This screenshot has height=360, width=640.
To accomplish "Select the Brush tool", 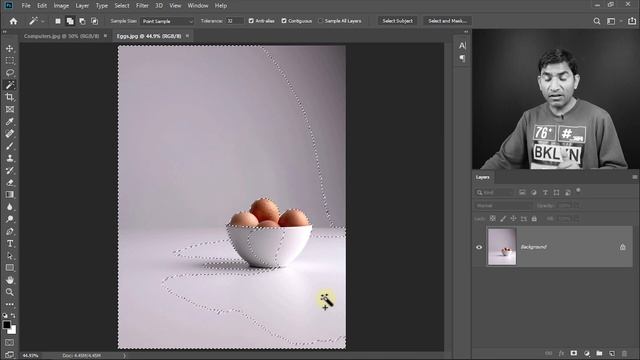I will [10, 146].
